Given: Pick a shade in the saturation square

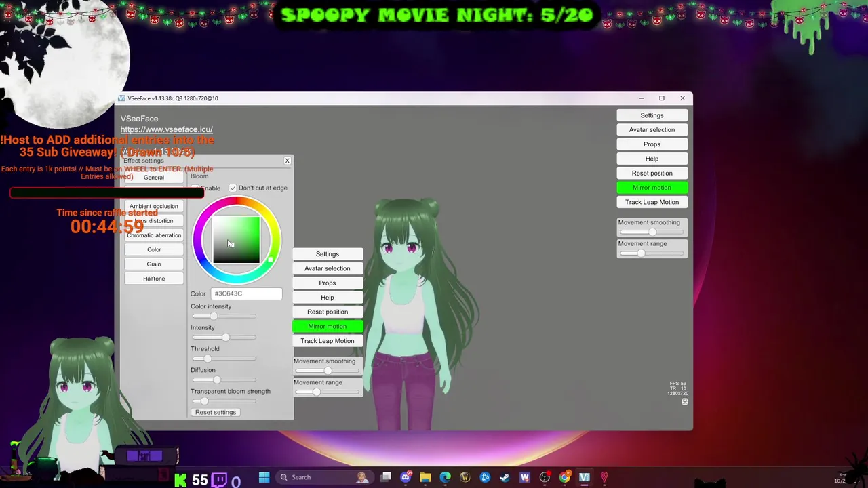Looking at the screenshot, I should coord(236,240).
